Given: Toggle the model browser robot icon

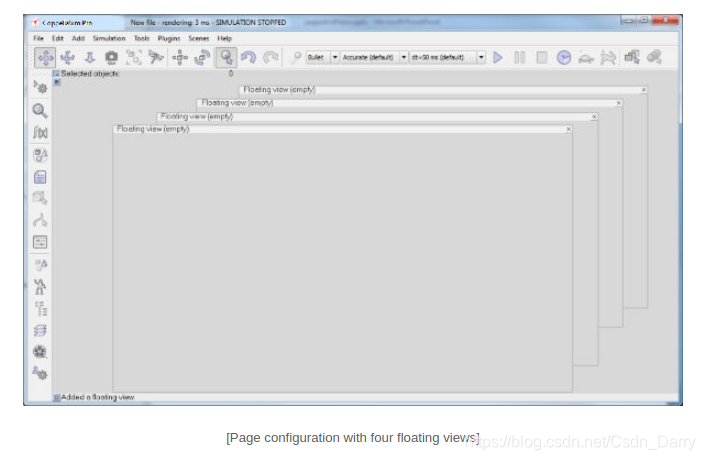Looking at the screenshot, I should click(x=40, y=286).
